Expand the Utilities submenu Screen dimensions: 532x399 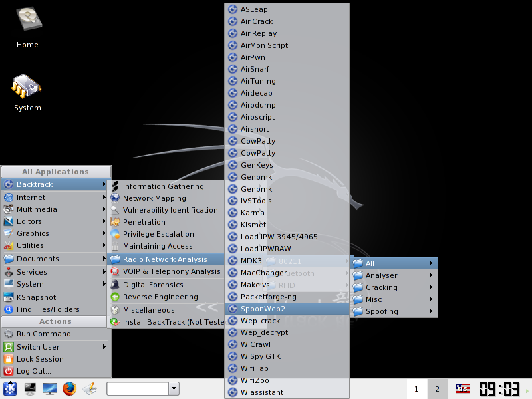click(x=55, y=245)
